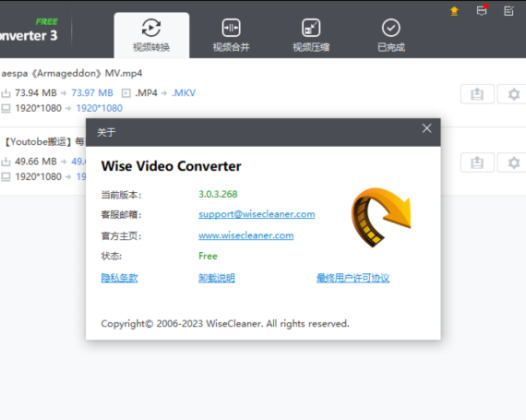Click the output size 73.97 MB

[92, 93]
